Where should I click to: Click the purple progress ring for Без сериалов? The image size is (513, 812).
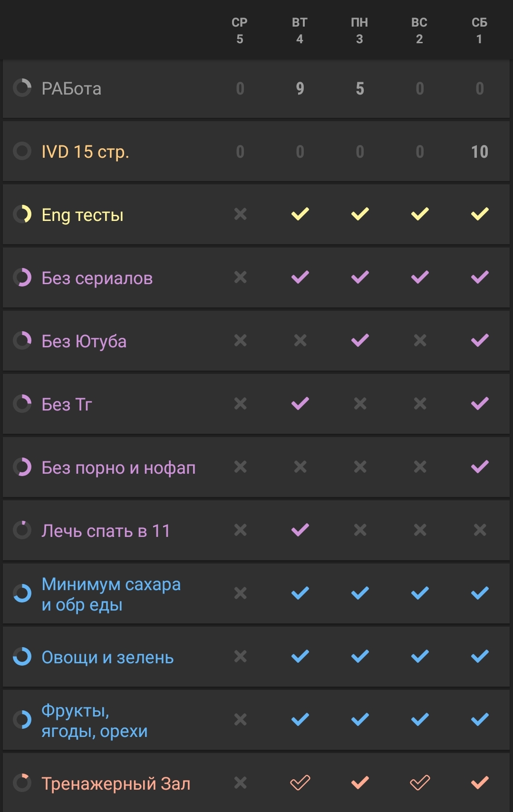[22, 277]
